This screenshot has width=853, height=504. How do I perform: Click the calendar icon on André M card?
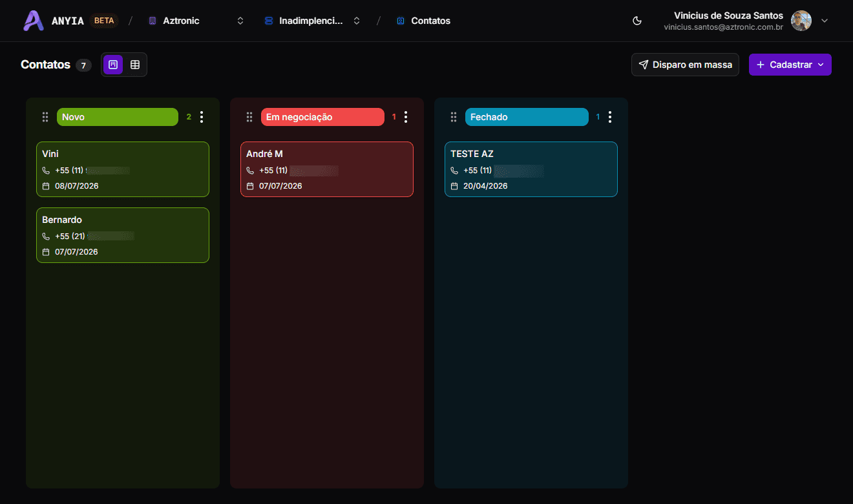[250, 186]
